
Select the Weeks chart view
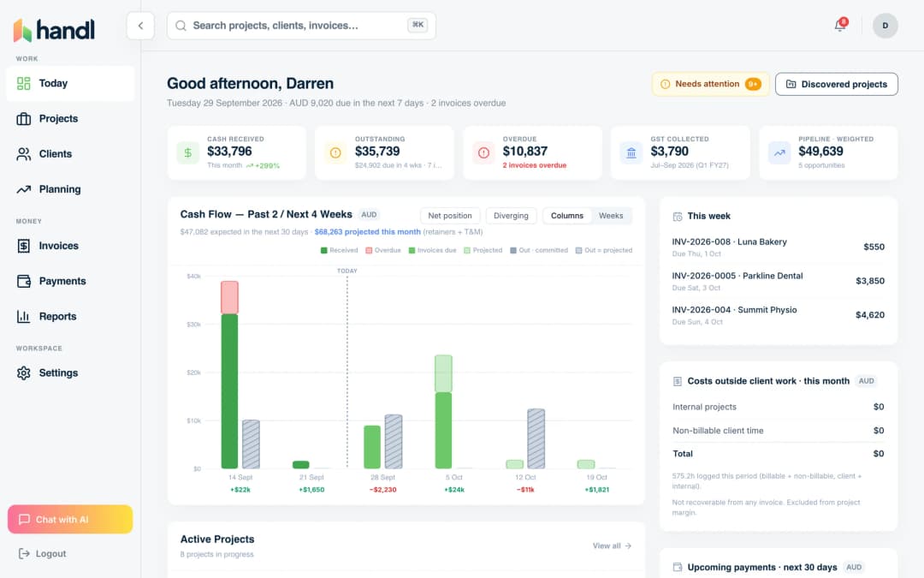tap(611, 216)
